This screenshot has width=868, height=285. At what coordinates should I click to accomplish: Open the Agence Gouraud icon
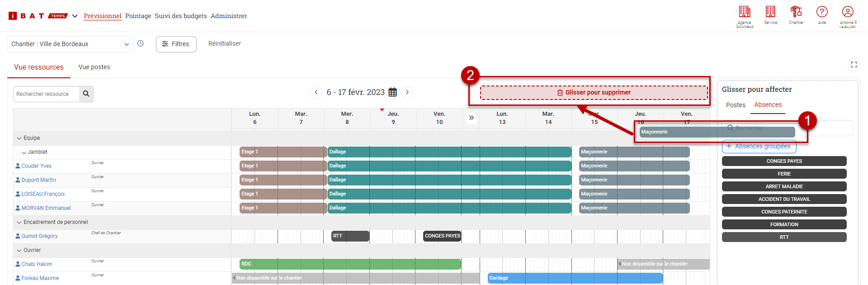click(745, 12)
